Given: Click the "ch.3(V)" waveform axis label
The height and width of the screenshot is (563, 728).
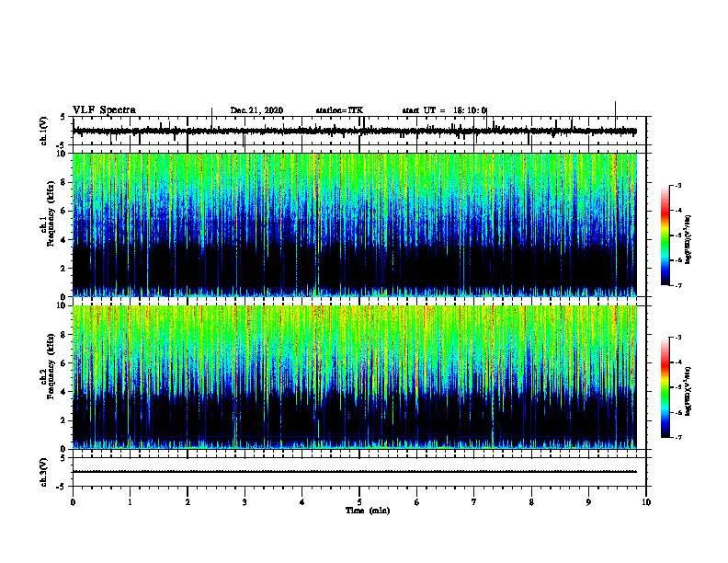Looking at the screenshot, I should (44, 472).
